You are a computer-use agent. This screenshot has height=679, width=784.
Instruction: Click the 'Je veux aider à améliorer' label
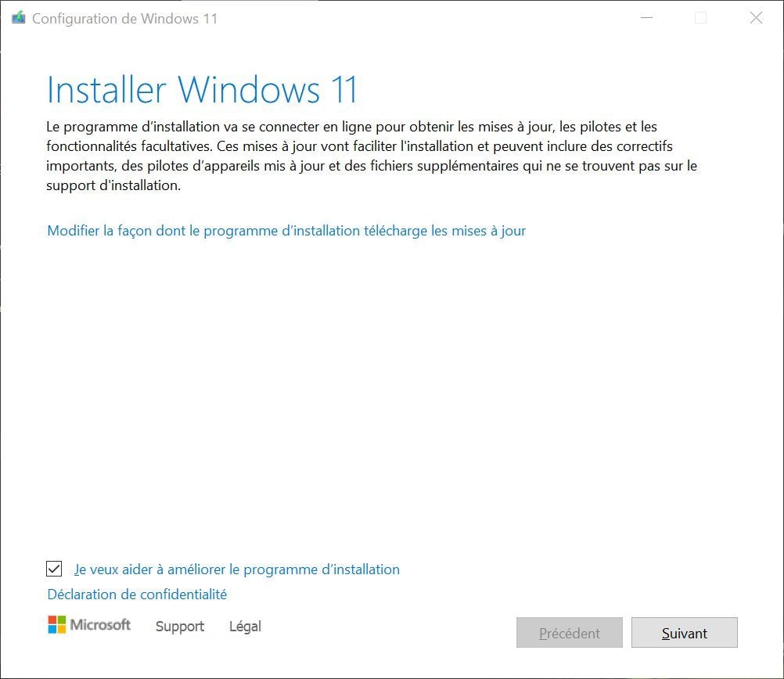pyautogui.click(x=237, y=569)
